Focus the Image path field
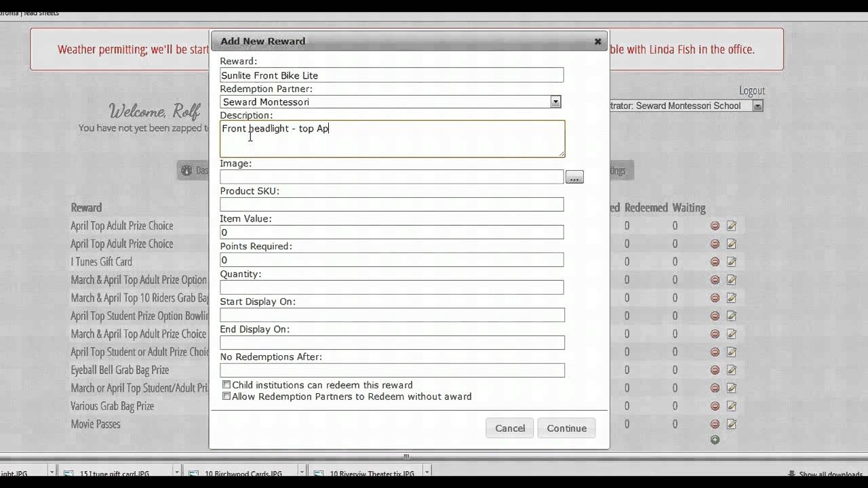The image size is (868, 488). point(392,177)
